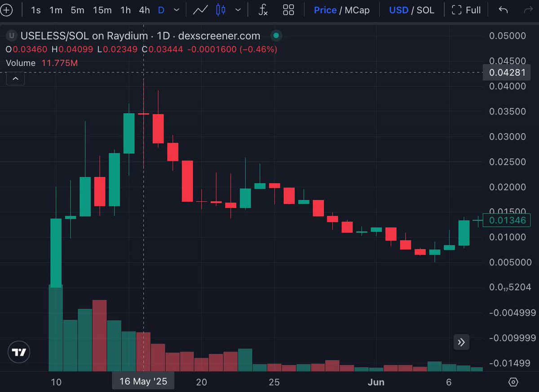Image resolution: width=539 pixels, height=392 pixels.
Task: Click the 25 time axis label
Action: pyautogui.click(x=274, y=382)
